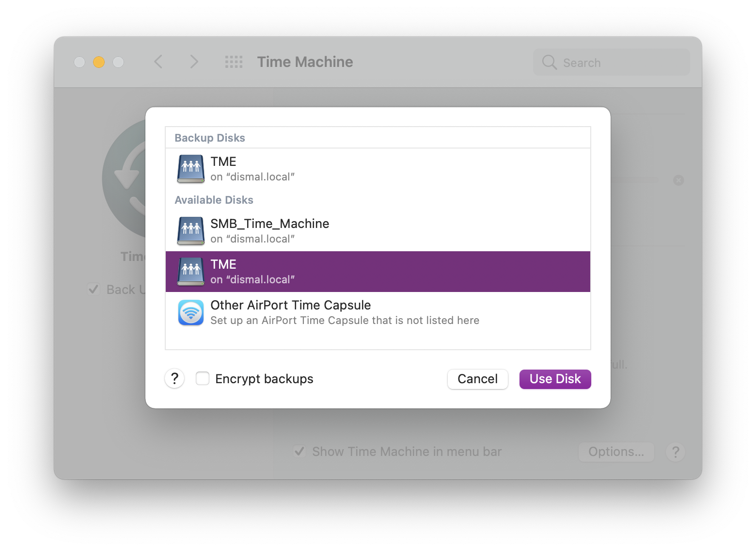Click the show all preferences grid icon
The image size is (756, 551).
coord(234,62)
